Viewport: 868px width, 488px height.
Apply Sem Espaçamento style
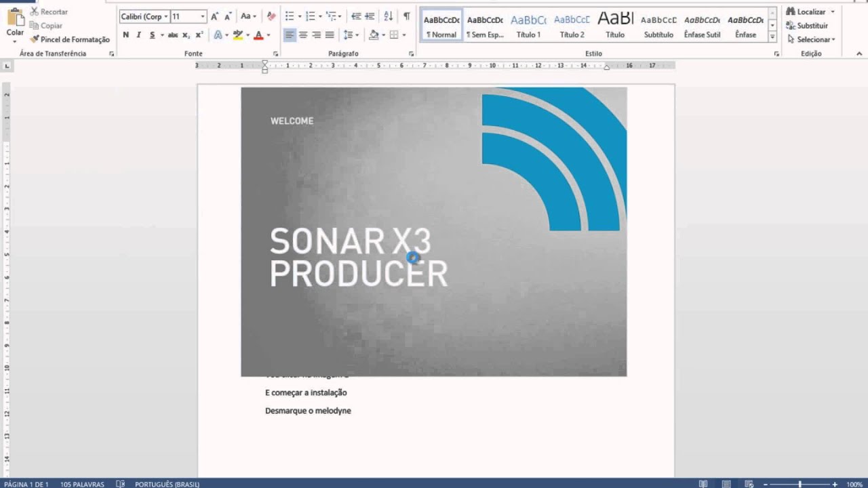pyautogui.click(x=485, y=26)
